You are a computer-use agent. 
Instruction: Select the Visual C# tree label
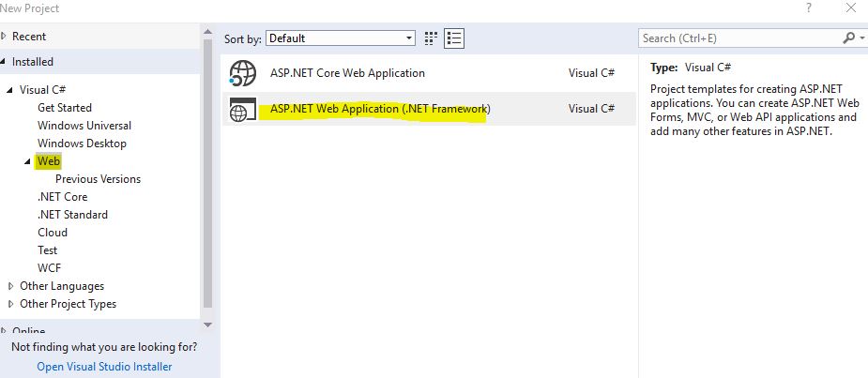[x=43, y=90]
